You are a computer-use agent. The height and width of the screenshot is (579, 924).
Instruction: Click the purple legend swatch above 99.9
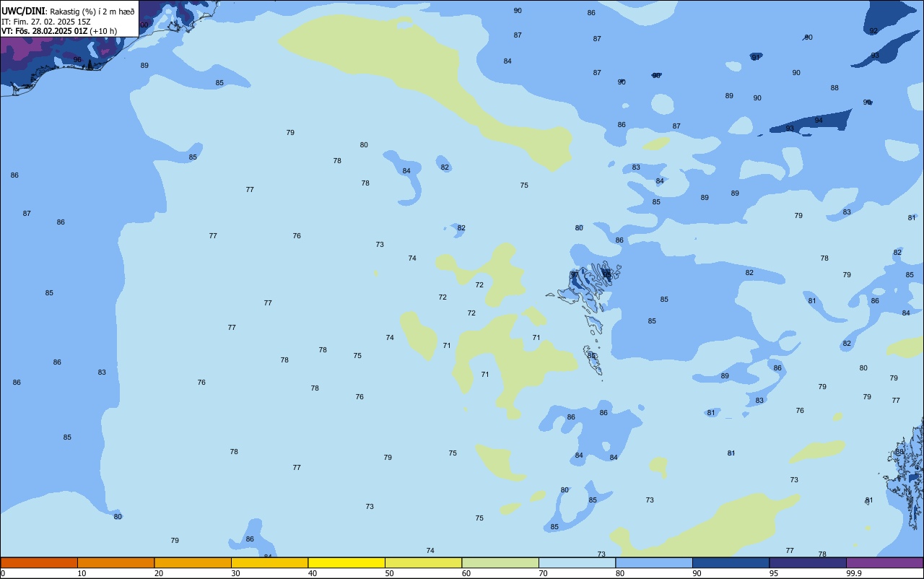point(884,562)
